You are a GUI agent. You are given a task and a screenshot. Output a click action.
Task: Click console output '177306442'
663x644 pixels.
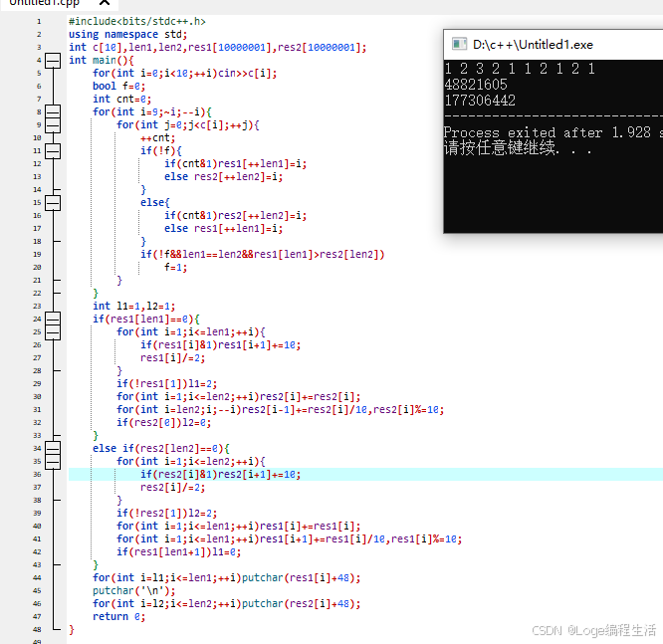click(x=480, y=101)
